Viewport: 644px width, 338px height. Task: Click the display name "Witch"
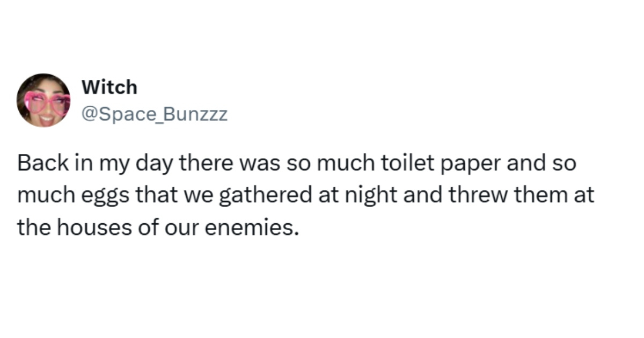click(x=109, y=87)
